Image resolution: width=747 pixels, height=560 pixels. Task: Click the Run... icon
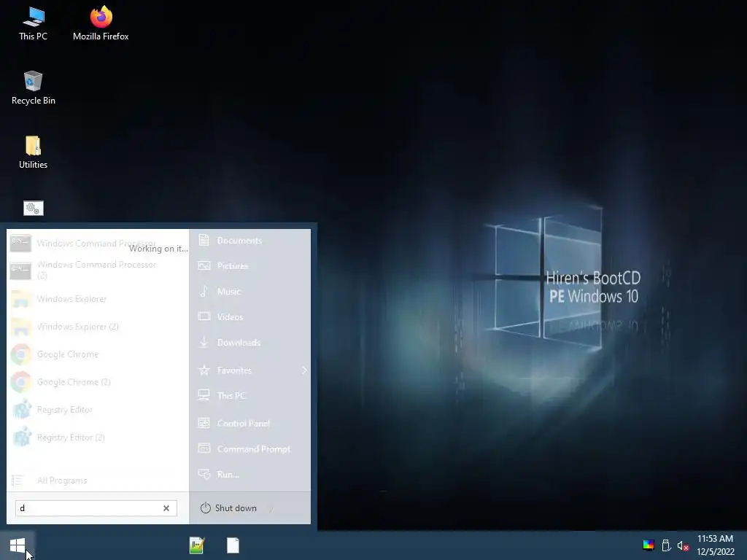[204, 474]
